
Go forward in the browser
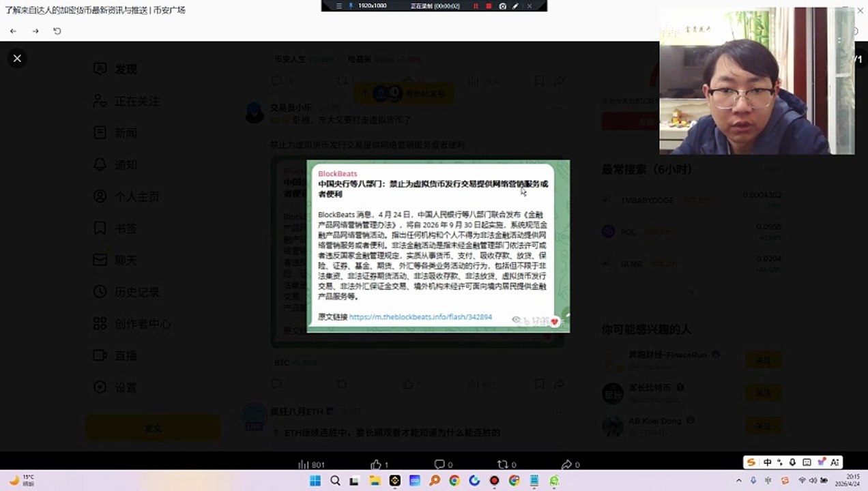point(35,31)
